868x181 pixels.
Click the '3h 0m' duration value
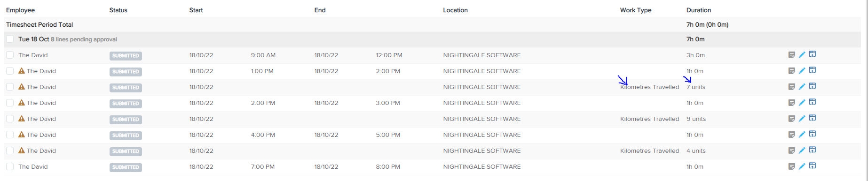point(695,55)
